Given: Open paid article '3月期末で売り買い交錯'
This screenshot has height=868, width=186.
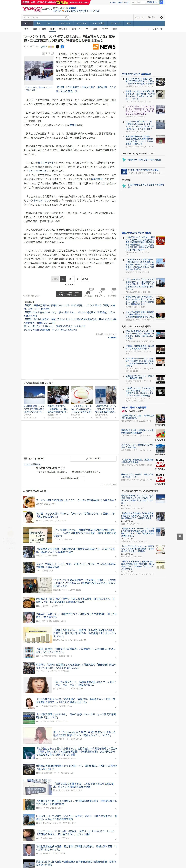Looking at the screenshot, I should (x=138, y=417).
